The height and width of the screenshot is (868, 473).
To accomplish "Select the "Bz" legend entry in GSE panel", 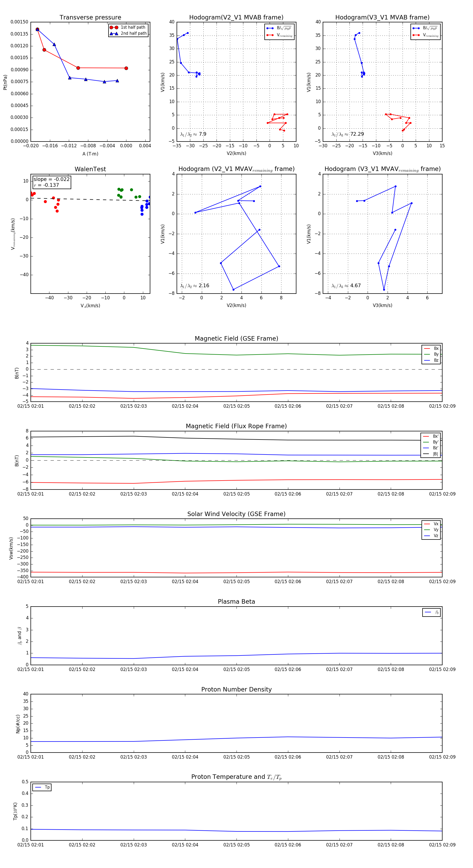I will 431,360.
